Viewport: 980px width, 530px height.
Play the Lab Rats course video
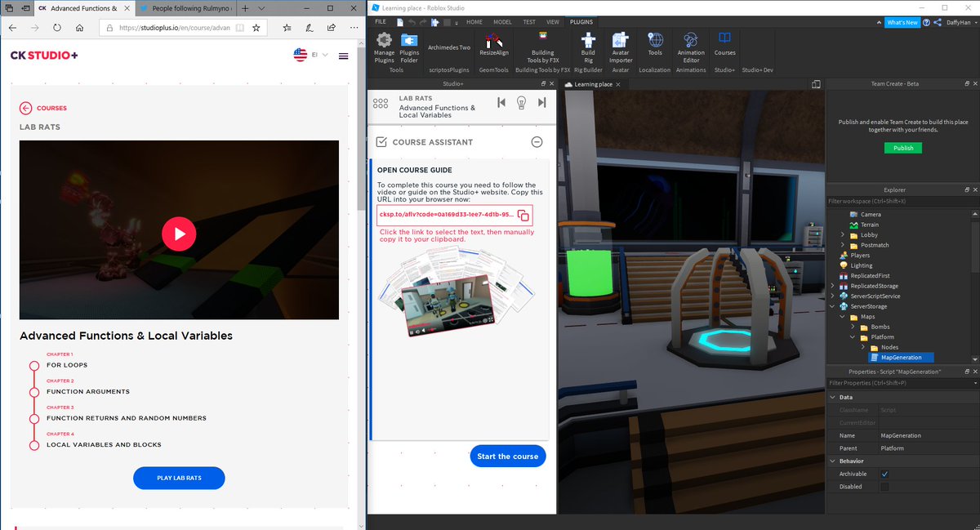(179, 234)
